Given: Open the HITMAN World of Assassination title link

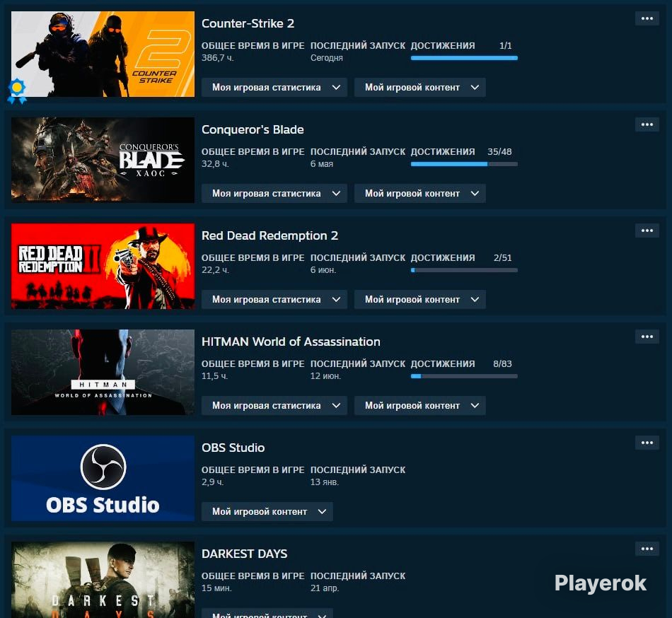Looking at the screenshot, I should click(x=291, y=342).
